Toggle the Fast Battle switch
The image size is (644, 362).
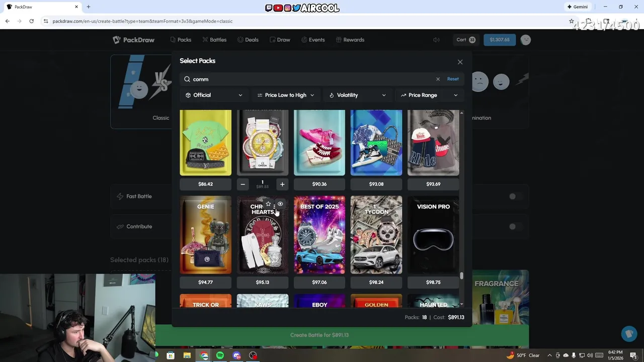(515, 196)
